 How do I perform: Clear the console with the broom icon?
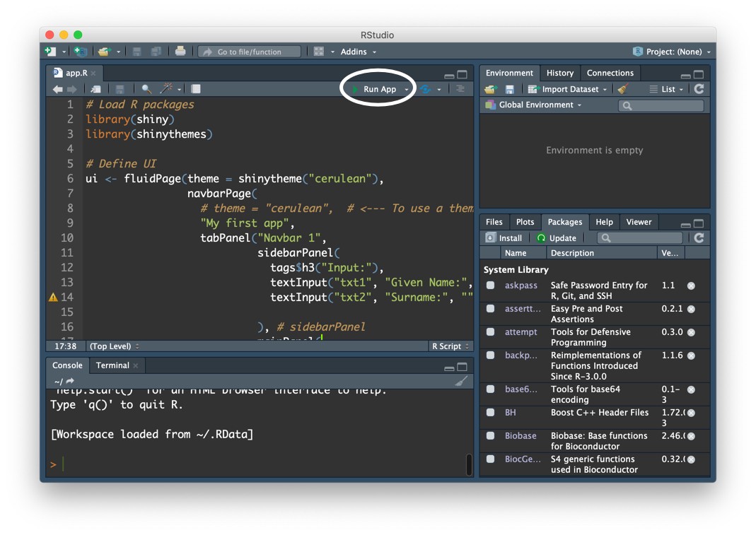coord(461,381)
